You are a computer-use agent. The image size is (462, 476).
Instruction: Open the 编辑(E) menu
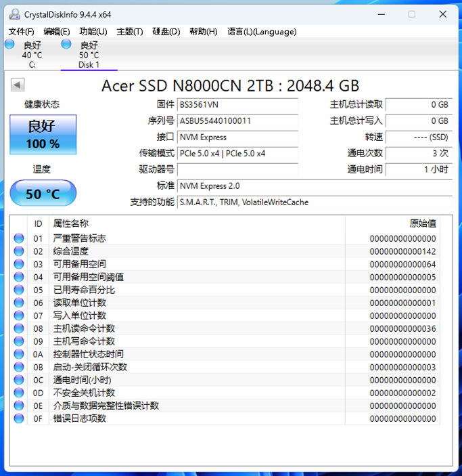57,32
